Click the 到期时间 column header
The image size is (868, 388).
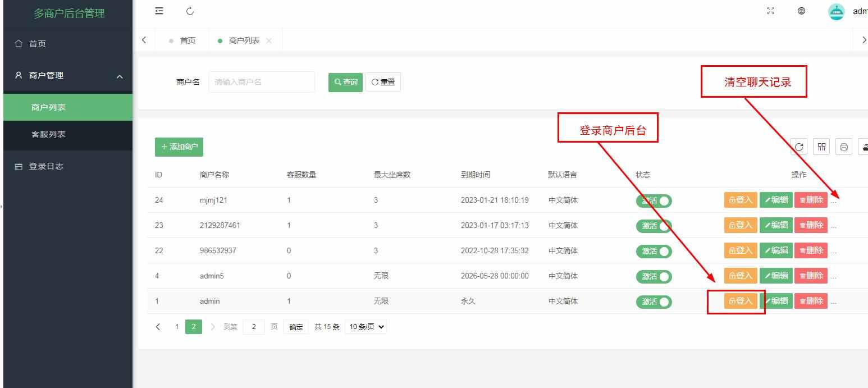[x=476, y=175]
